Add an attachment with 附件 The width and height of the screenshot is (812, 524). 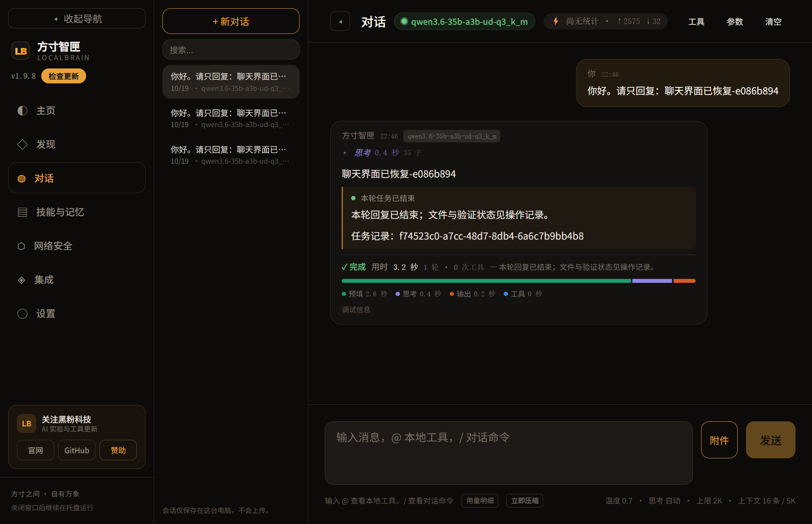(x=719, y=440)
